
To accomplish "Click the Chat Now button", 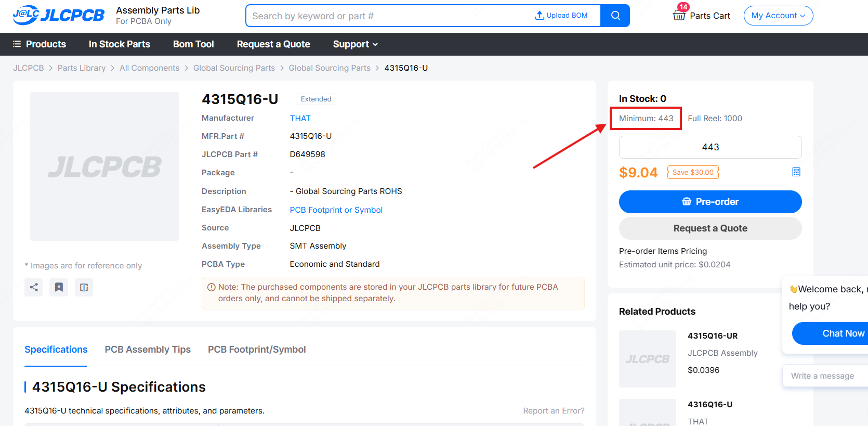I will [x=830, y=333].
